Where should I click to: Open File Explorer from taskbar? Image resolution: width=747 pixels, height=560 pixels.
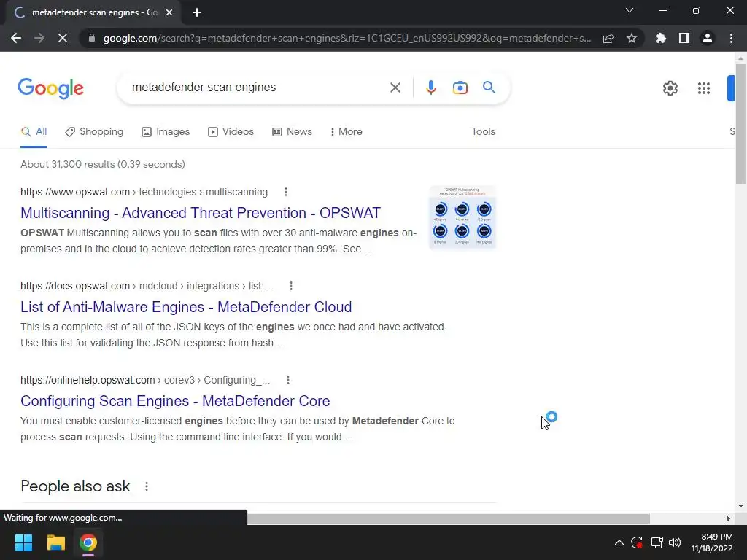click(55, 542)
